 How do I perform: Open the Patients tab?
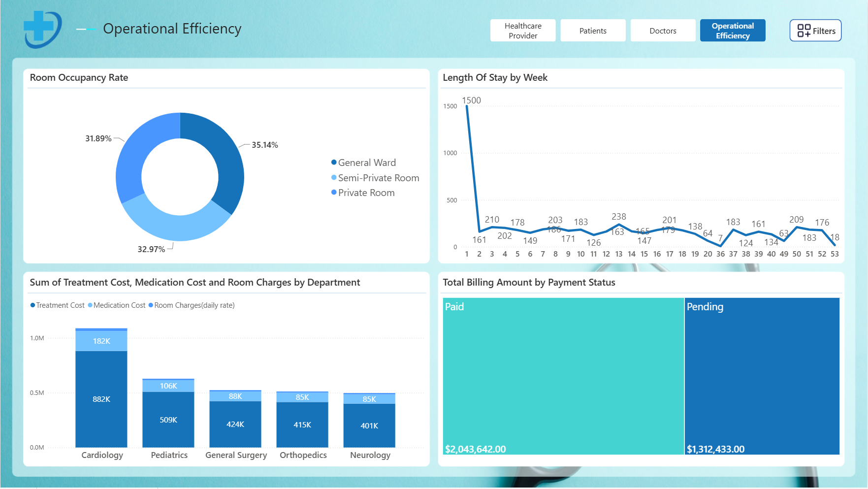coord(593,31)
